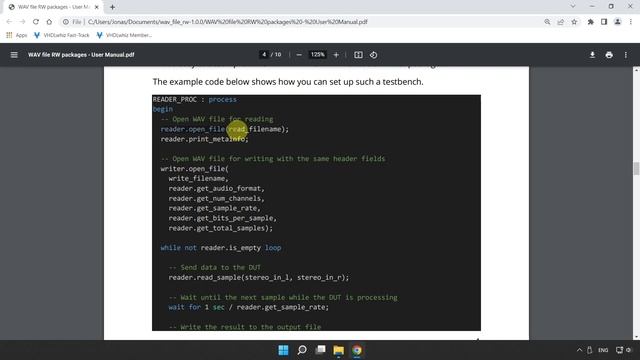The height and width of the screenshot is (360, 640).
Task: Click the Chrome taskbar icon
Action: coord(357,350)
